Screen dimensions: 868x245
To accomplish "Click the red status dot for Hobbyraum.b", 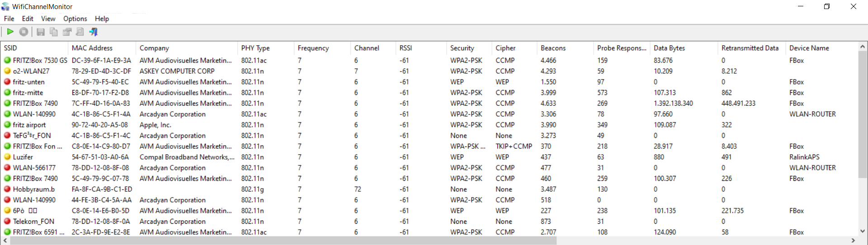I will click(x=7, y=189).
